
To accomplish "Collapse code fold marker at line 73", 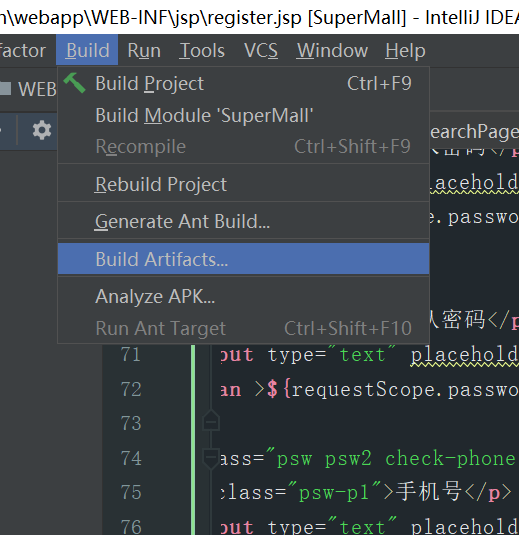I will 211,421.
